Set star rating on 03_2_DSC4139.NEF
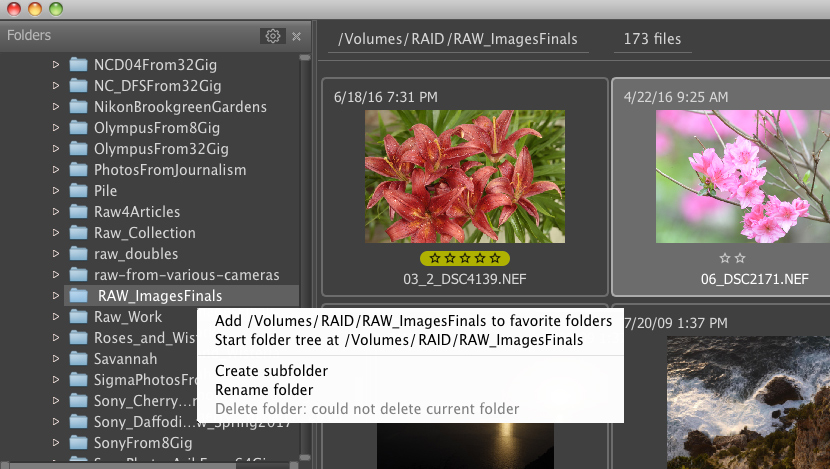Viewport: 830px width, 469px height. point(464,259)
